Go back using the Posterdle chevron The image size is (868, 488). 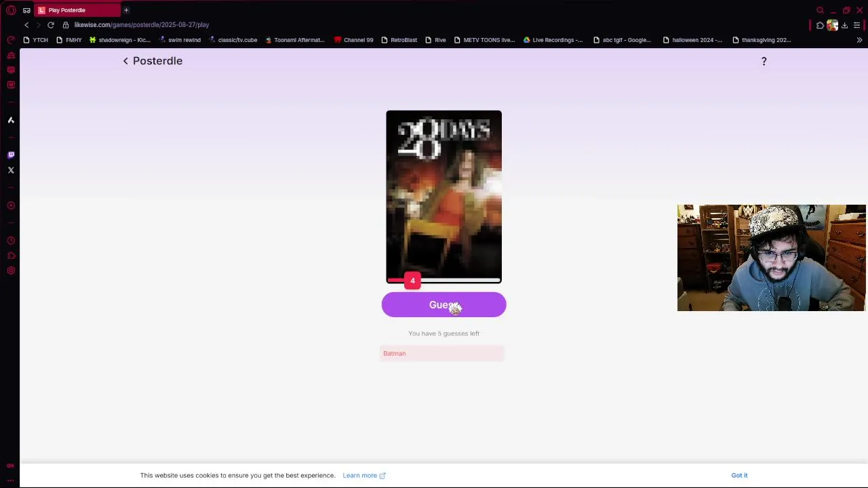(125, 61)
